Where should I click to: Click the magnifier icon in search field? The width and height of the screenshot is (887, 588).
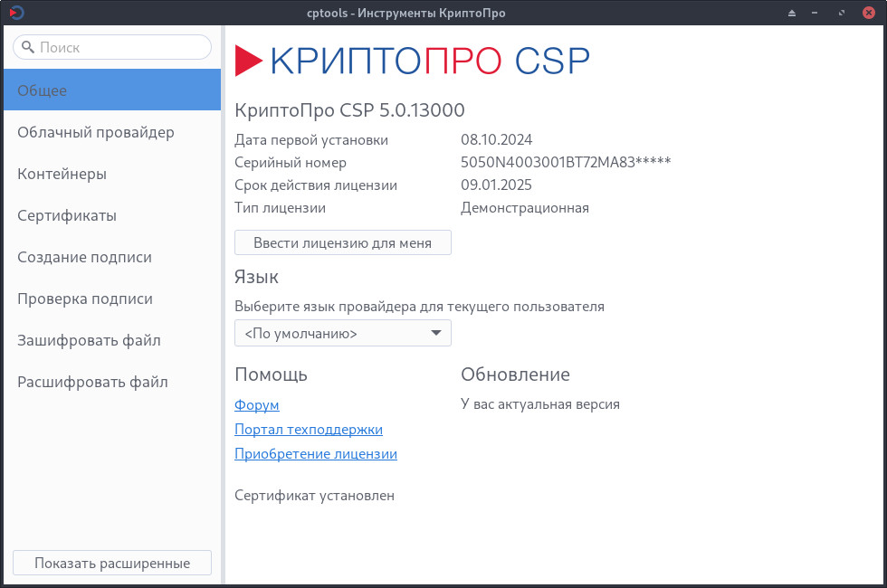(x=28, y=47)
